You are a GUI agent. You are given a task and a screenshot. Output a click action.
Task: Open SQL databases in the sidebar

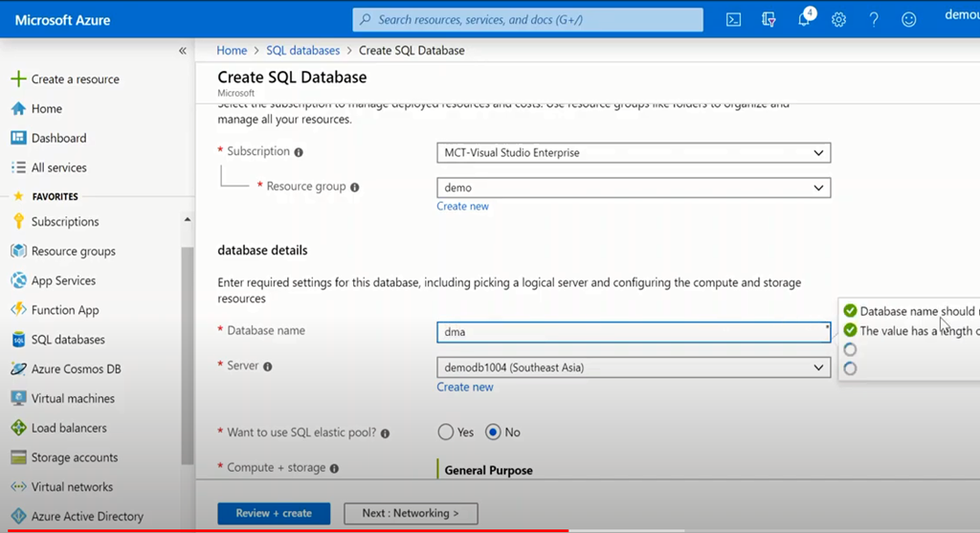tap(67, 340)
